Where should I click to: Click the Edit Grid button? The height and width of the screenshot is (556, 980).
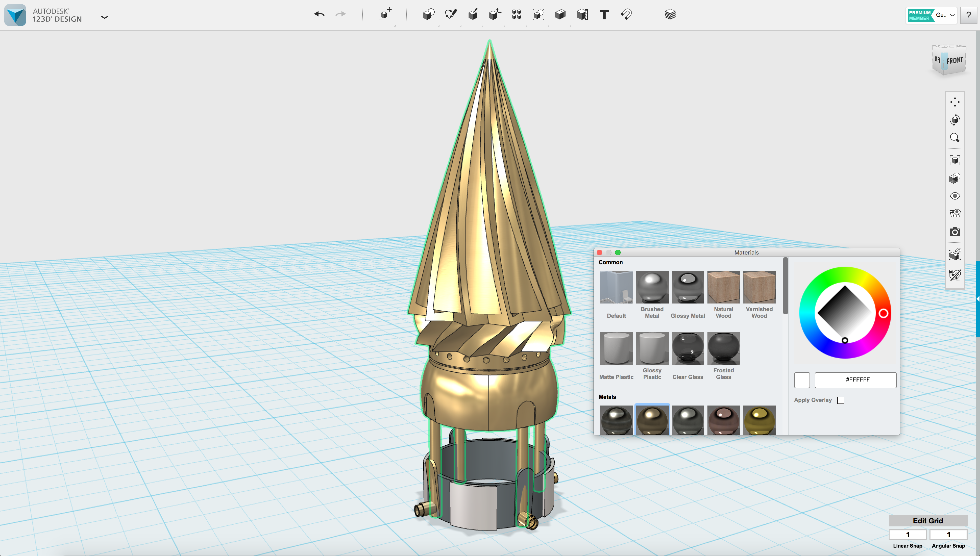928,521
